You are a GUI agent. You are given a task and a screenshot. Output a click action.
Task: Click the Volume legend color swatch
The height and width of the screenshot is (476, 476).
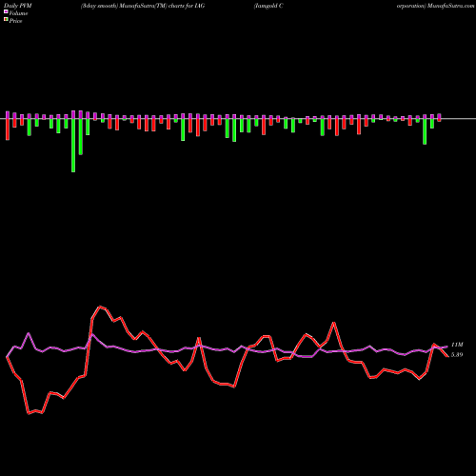tap(6, 11)
